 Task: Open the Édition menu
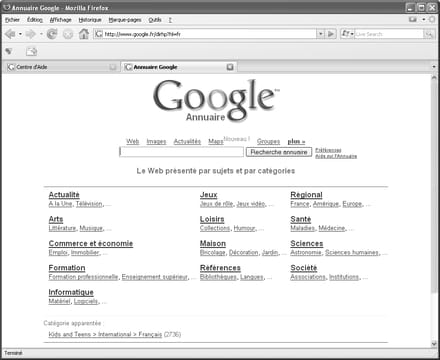[35, 20]
